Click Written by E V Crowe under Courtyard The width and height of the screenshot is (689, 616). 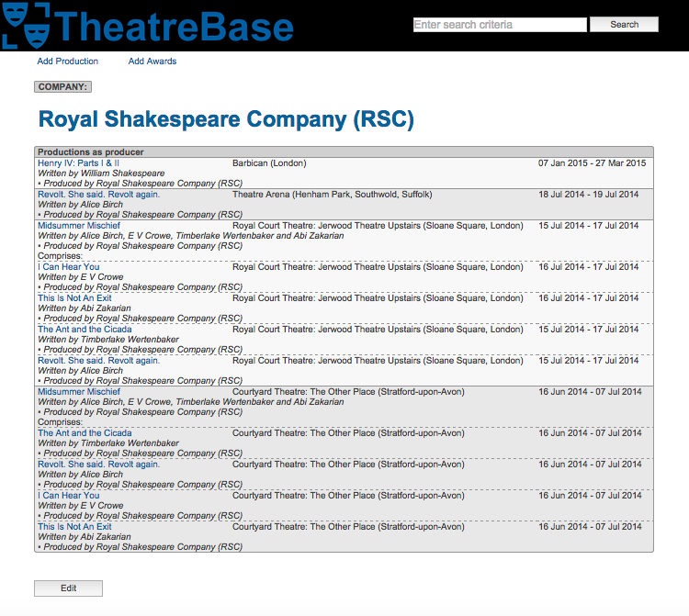pyautogui.click(x=81, y=505)
